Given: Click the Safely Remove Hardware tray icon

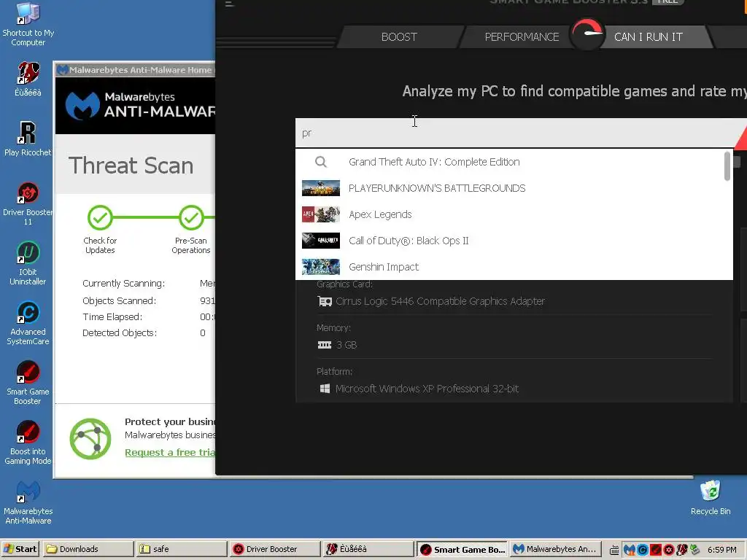Looking at the screenshot, I should (694, 550).
